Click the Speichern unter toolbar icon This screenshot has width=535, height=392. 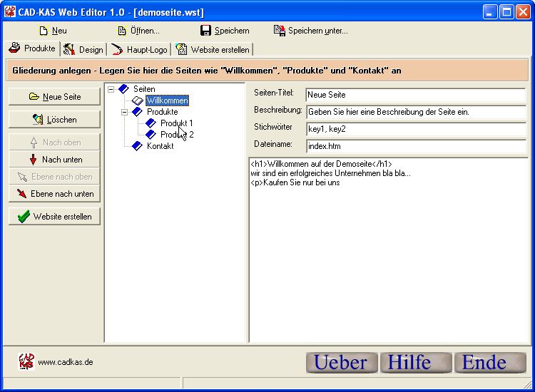coord(280,31)
